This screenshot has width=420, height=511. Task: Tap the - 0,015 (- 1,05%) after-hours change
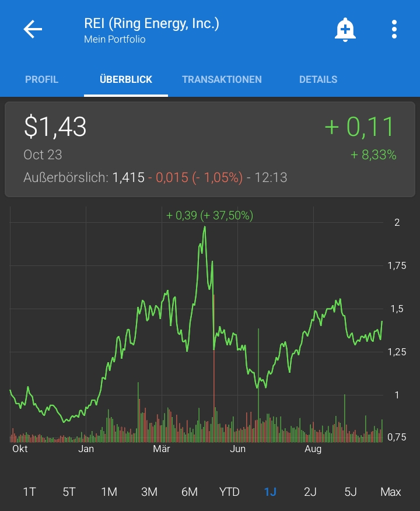pyautogui.click(x=195, y=177)
